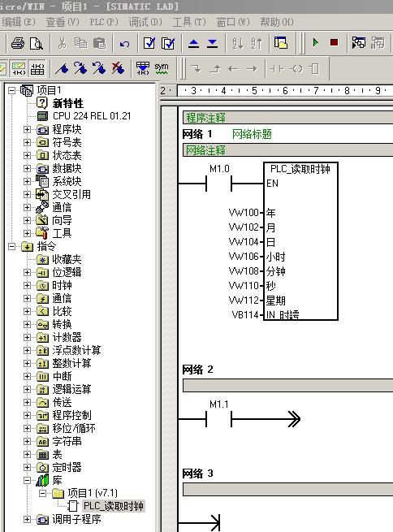393x532 pixels.
Task: Click the Undo arrow icon
Action: [124, 43]
